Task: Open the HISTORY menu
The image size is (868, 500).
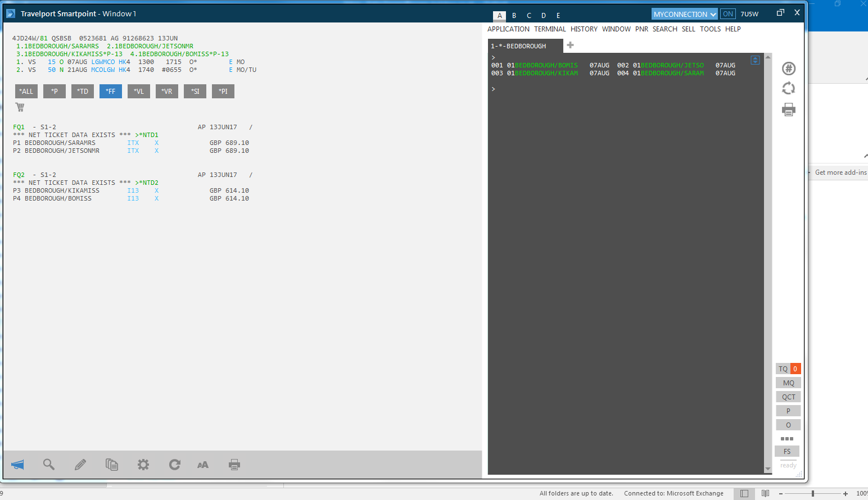Action: click(x=584, y=29)
